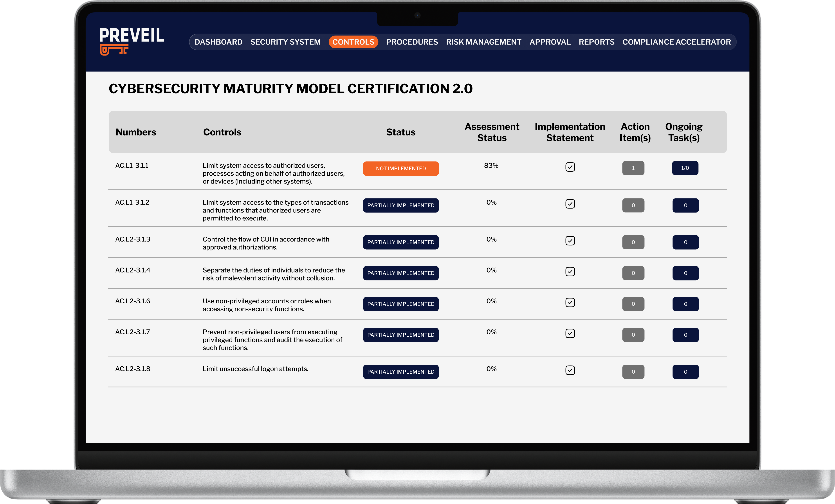This screenshot has width=835, height=504.
Task: Open action items badge for AC.L2-3.1.3
Action: coord(633,242)
